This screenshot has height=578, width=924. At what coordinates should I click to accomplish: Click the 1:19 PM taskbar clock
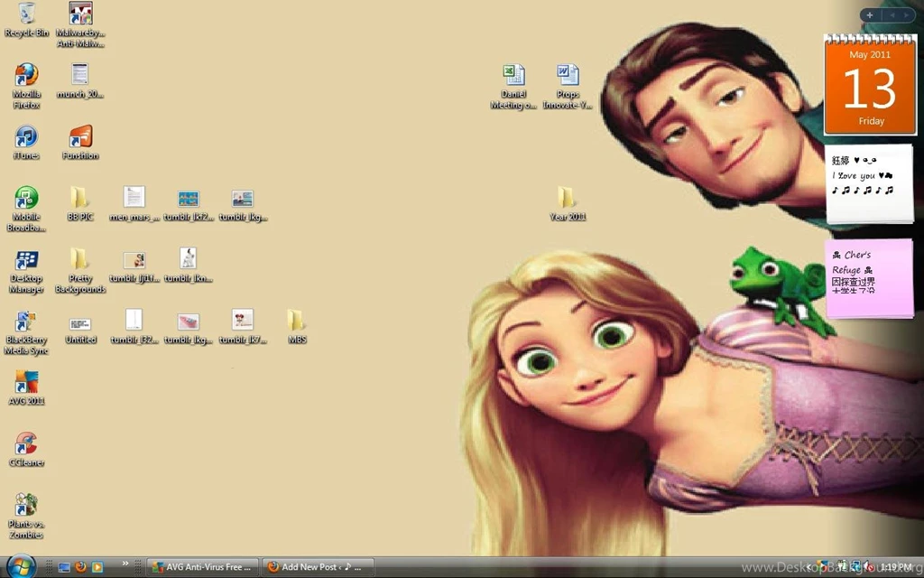tap(896, 567)
